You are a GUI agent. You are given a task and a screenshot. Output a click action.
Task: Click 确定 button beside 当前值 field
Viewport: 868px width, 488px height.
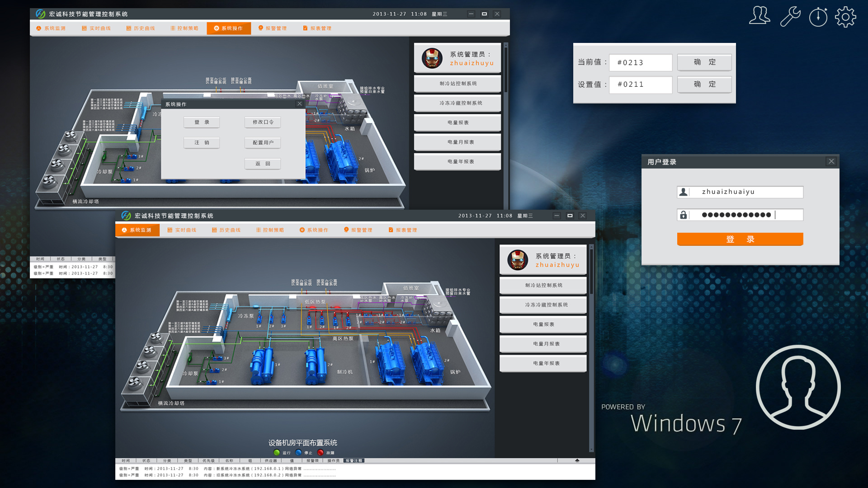[704, 62]
